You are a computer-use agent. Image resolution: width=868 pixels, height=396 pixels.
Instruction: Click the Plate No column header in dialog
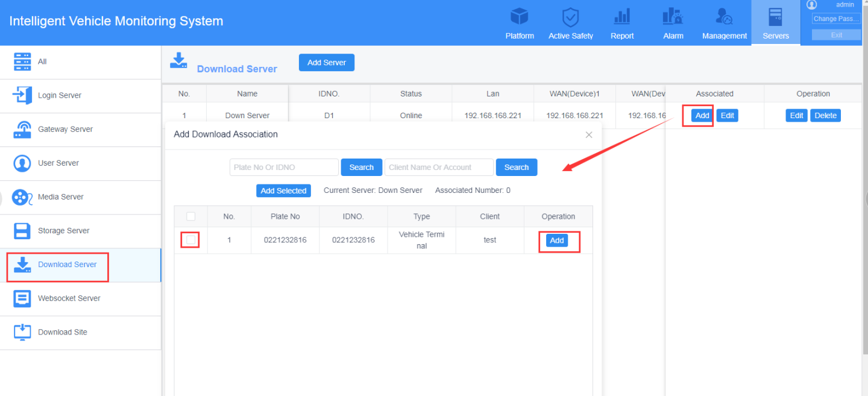pos(285,216)
